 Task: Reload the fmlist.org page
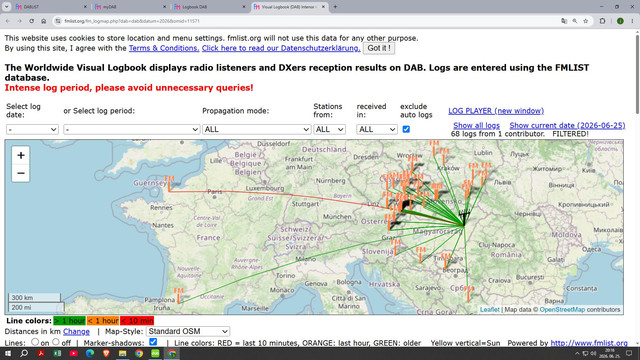(31, 21)
